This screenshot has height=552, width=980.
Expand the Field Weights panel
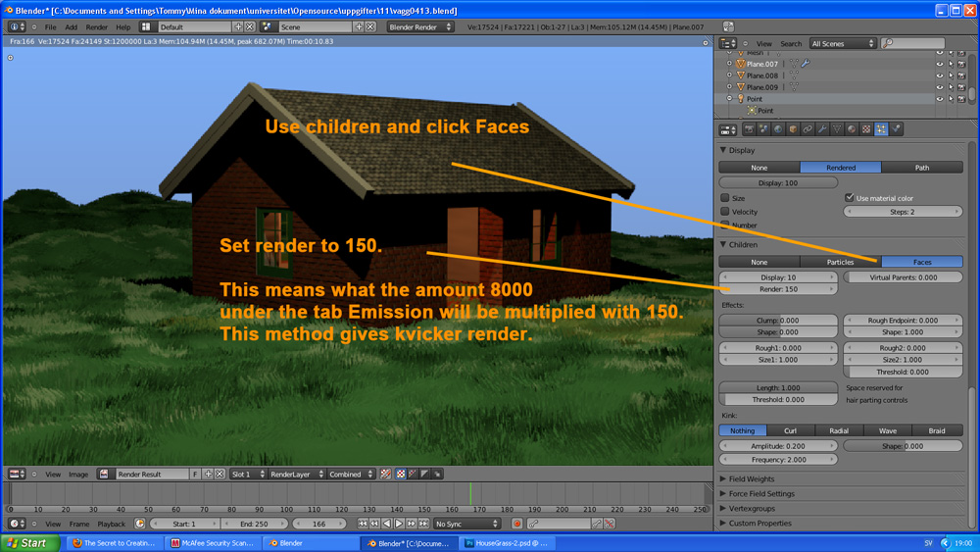click(x=752, y=478)
